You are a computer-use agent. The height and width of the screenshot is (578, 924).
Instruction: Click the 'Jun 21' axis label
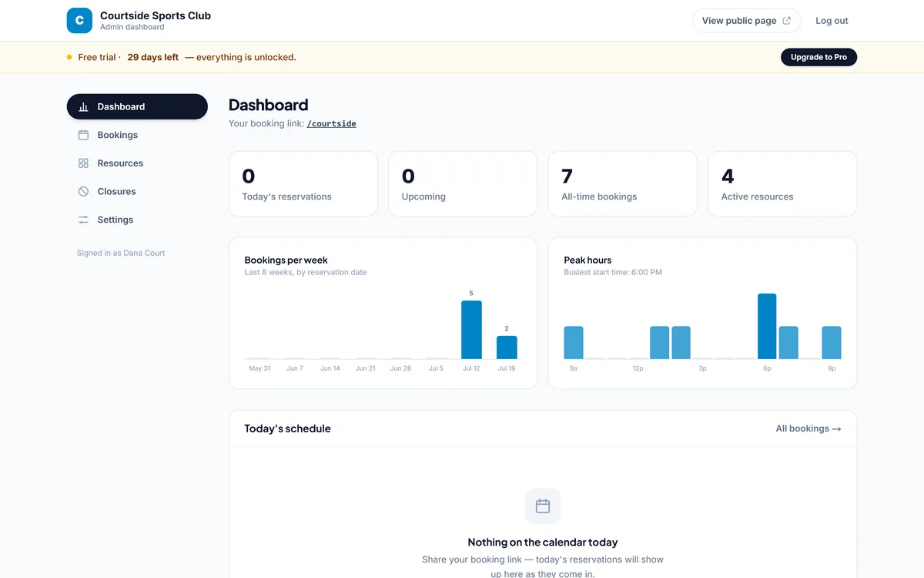click(366, 368)
